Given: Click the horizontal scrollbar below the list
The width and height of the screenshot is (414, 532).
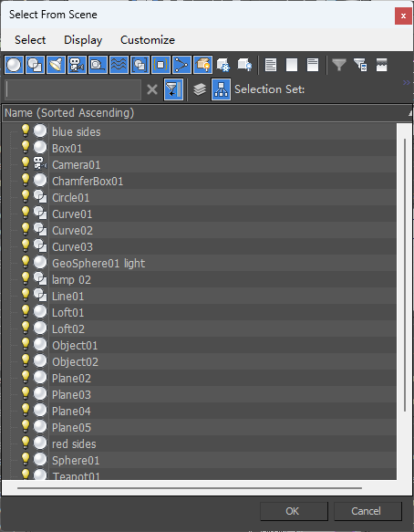Looking at the screenshot, I should click(190, 488).
